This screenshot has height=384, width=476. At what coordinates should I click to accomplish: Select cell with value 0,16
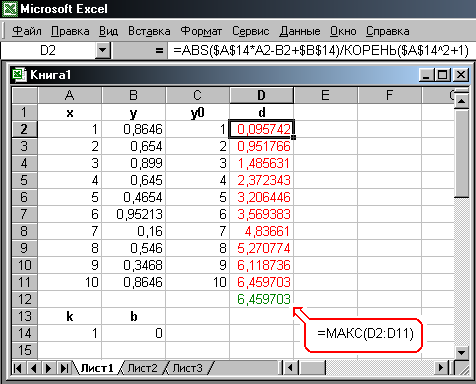pos(133,231)
